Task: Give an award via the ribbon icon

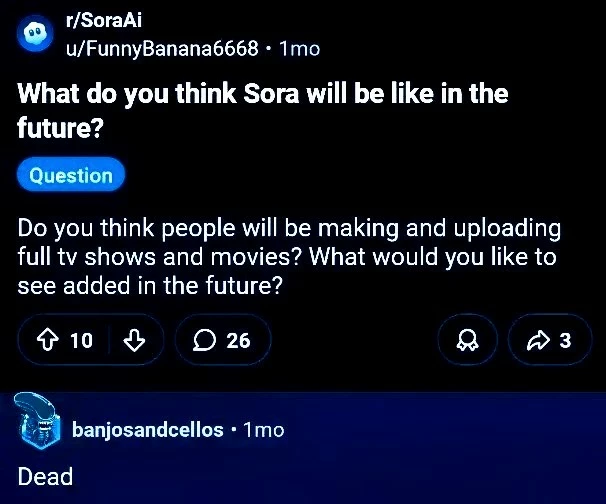Action: 467,340
